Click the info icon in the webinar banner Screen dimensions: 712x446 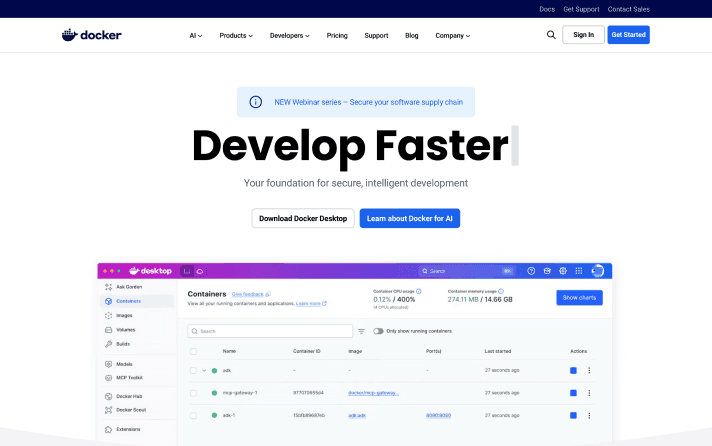[x=256, y=102]
